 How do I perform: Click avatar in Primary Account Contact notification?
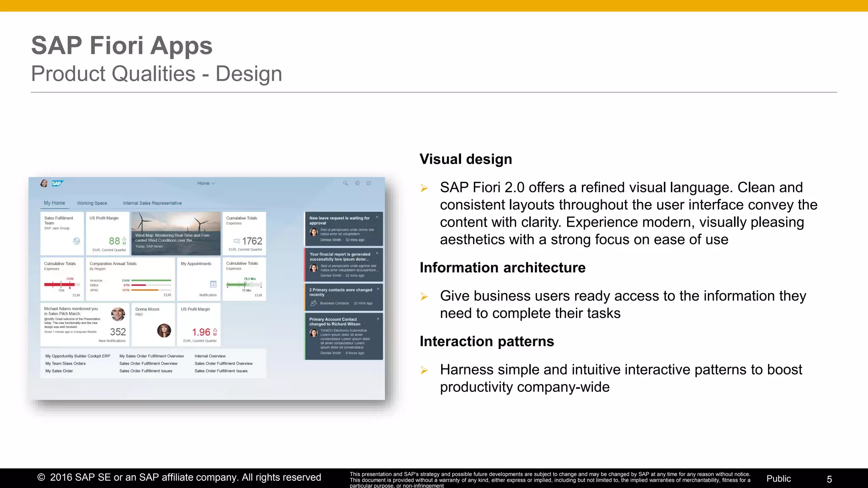[x=314, y=333]
